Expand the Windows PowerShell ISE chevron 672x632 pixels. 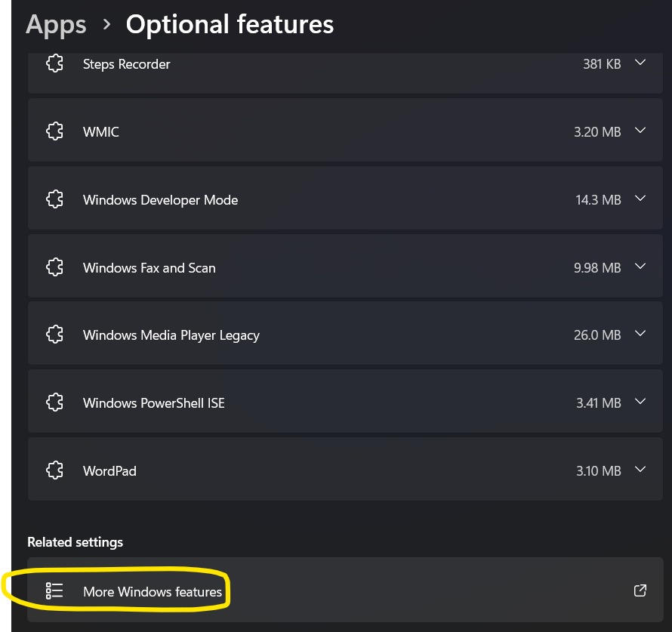pyautogui.click(x=640, y=402)
